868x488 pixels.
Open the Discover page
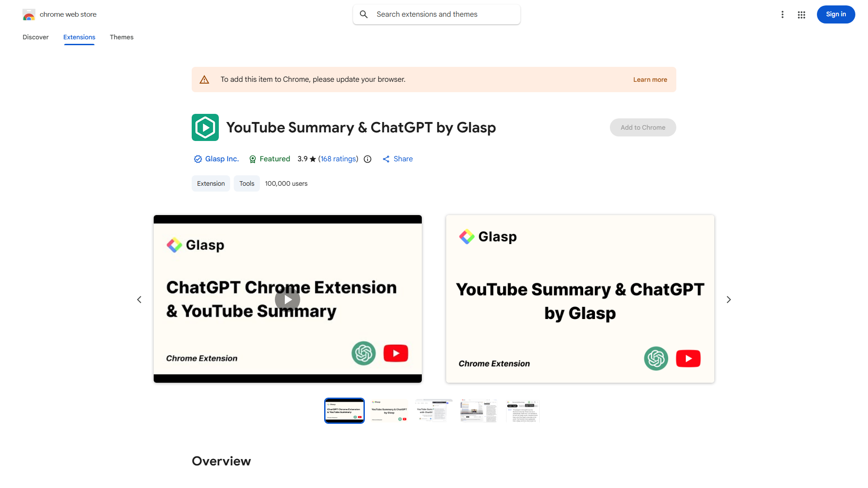tap(35, 37)
